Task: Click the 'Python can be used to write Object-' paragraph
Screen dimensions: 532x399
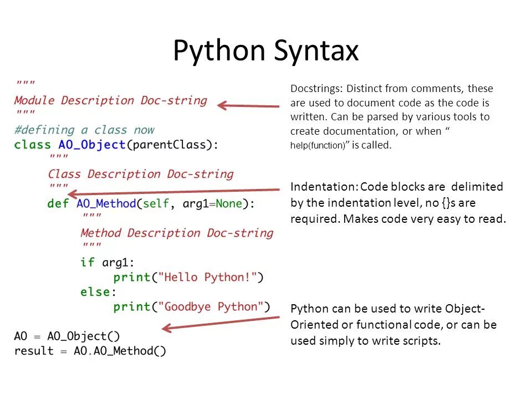Action: [x=393, y=325]
